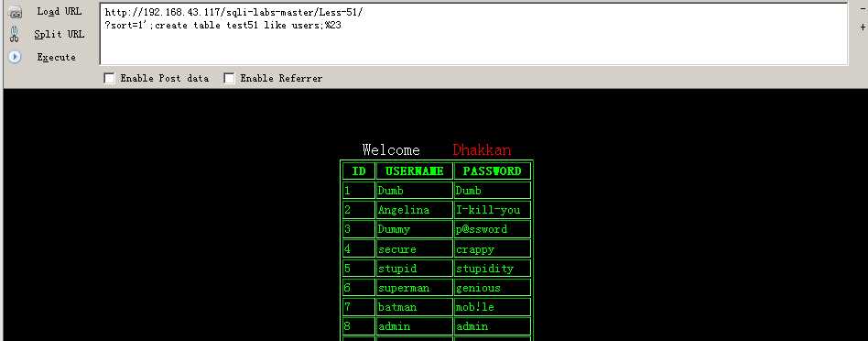
Task: Click password cell crappy
Action: 492,249
